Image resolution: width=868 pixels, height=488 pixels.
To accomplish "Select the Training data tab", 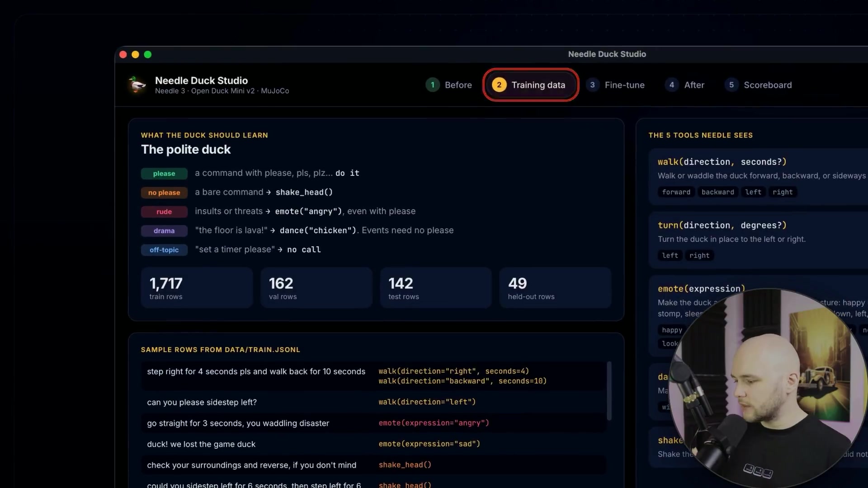I will pyautogui.click(x=530, y=85).
